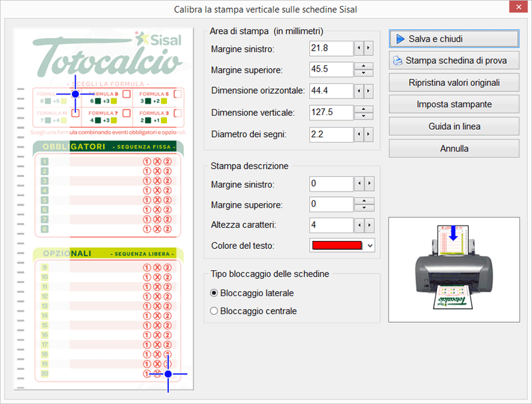Click the Dimensione verticale input field

[x=331, y=112]
